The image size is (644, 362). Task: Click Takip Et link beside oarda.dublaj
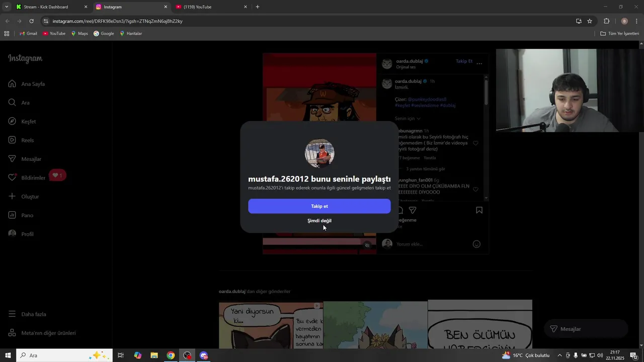click(x=464, y=61)
